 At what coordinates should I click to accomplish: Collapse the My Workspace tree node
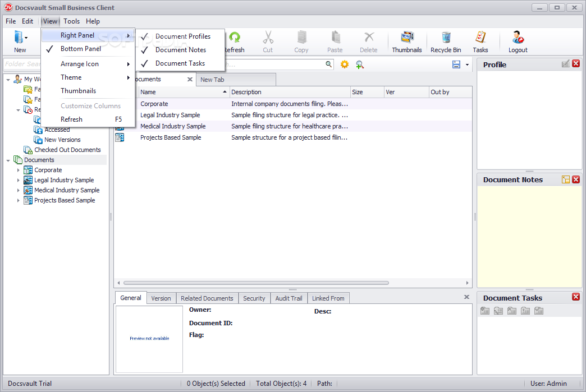click(8, 80)
